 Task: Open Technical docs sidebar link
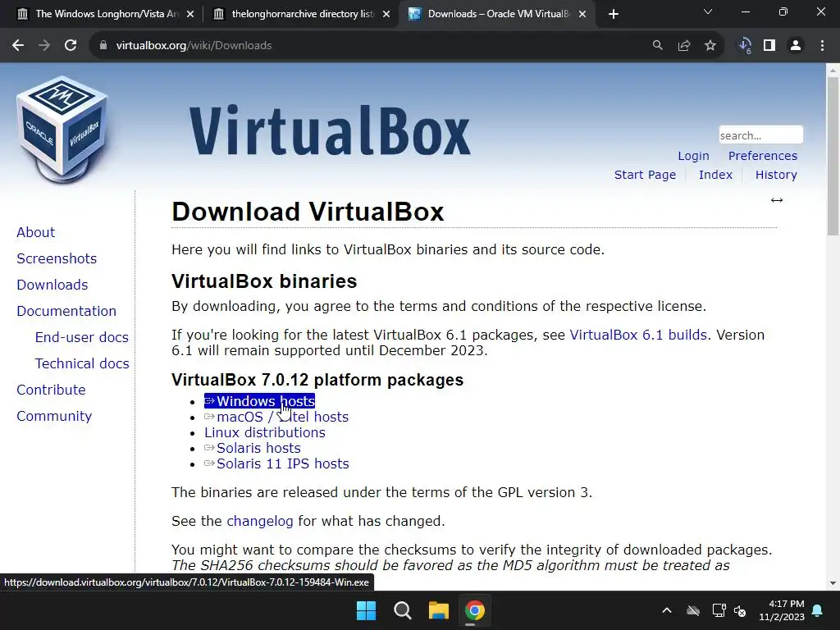[x=82, y=363]
